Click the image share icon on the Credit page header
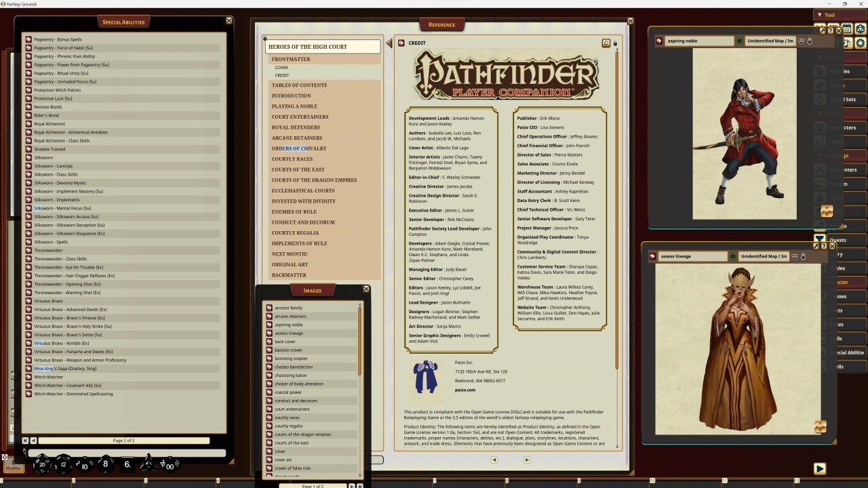Image resolution: width=868 pixels, height=488 pixels. coord(606,43)
